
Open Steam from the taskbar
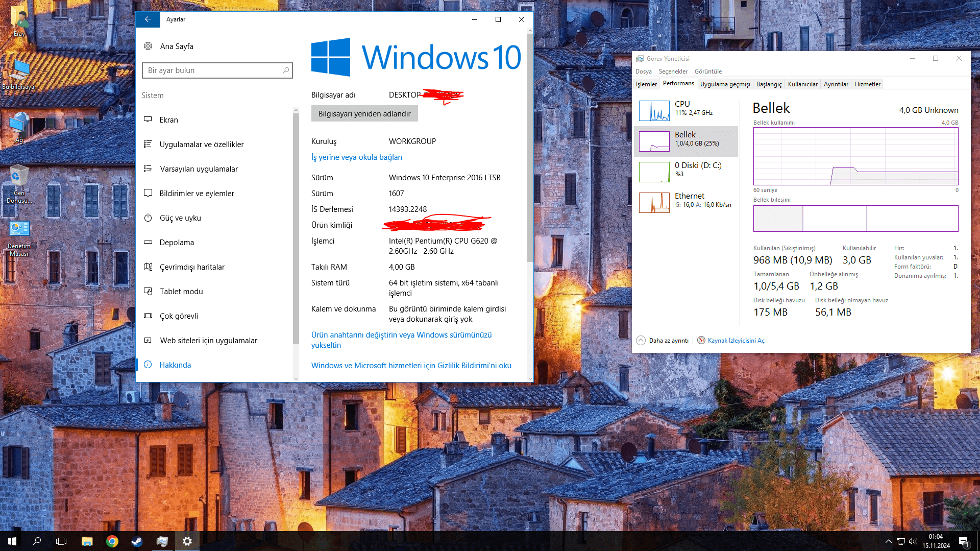(x=137, y=541)
